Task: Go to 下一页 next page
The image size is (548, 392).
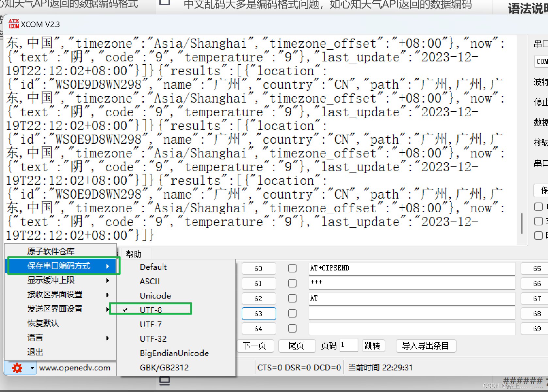Action: coord(255,346)
